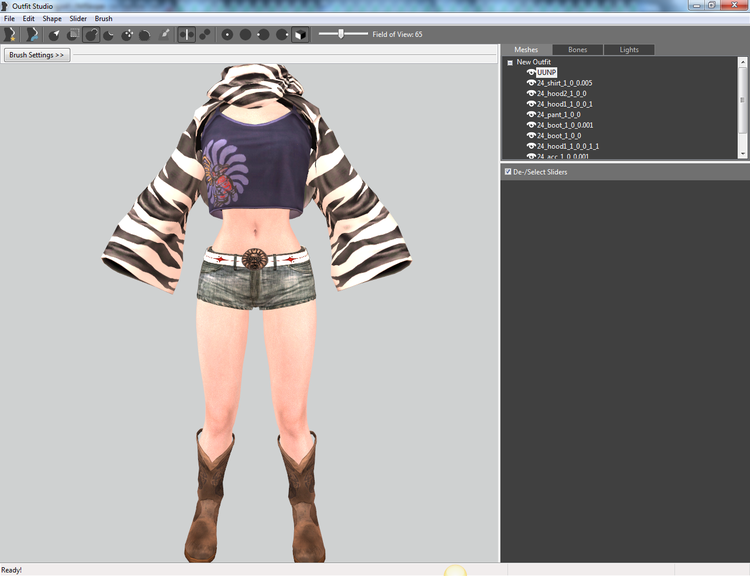Toggle eye icon for 24_boot_1_0_0
750x576 pixels.
coord(531,135)
